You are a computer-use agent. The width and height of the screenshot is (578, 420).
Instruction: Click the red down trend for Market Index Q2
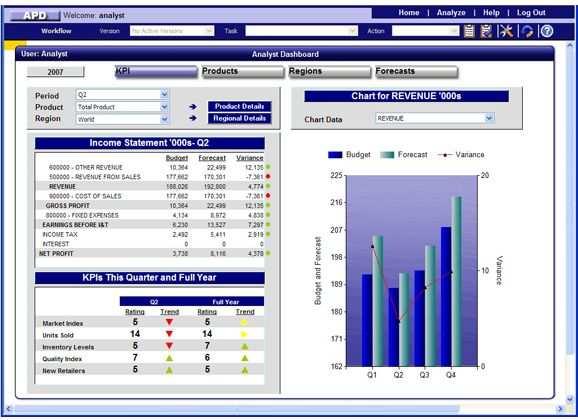click(169, 322)
